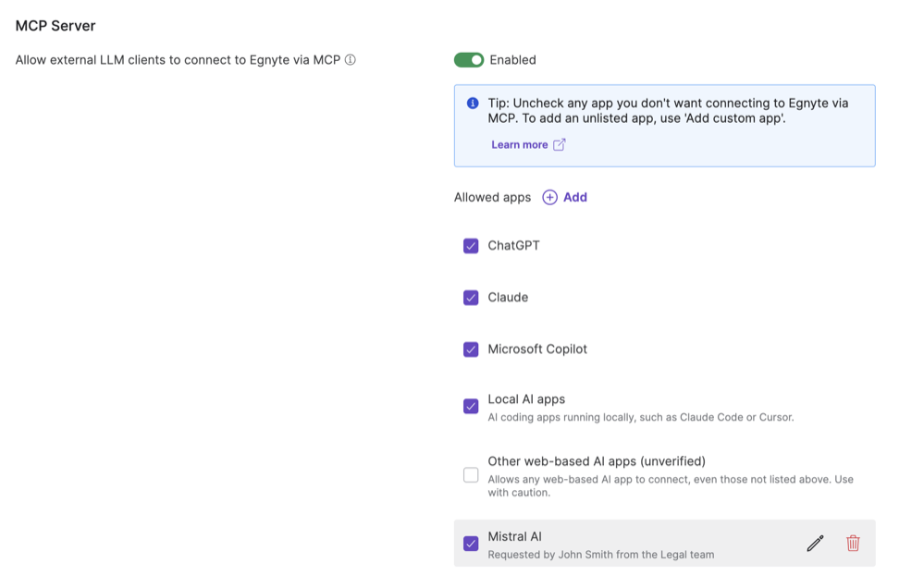Viewport: 924px width, 588px height.
Task: Click the Claude app label
Action: [x=508, y=298]
